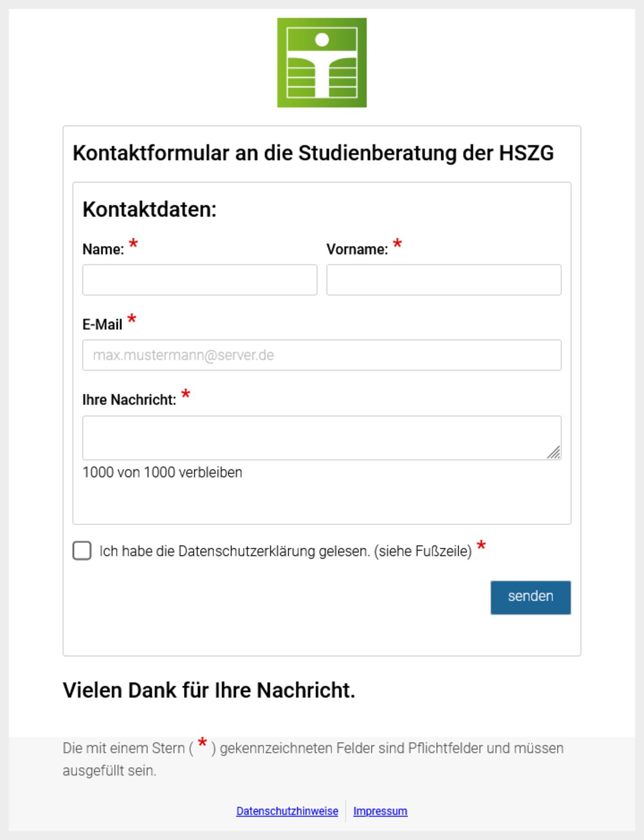Click the Vorname: field label
The image size is (644, 840).
[357, 249]
